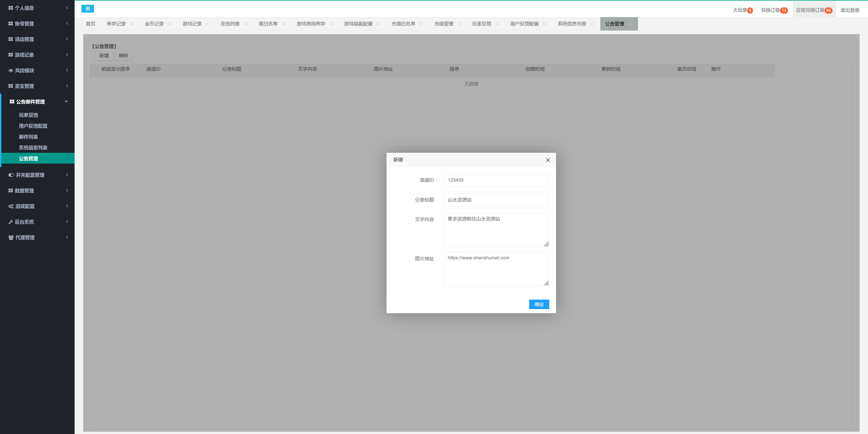Open 邮件列表 in the sidebar

coord(28,137)
